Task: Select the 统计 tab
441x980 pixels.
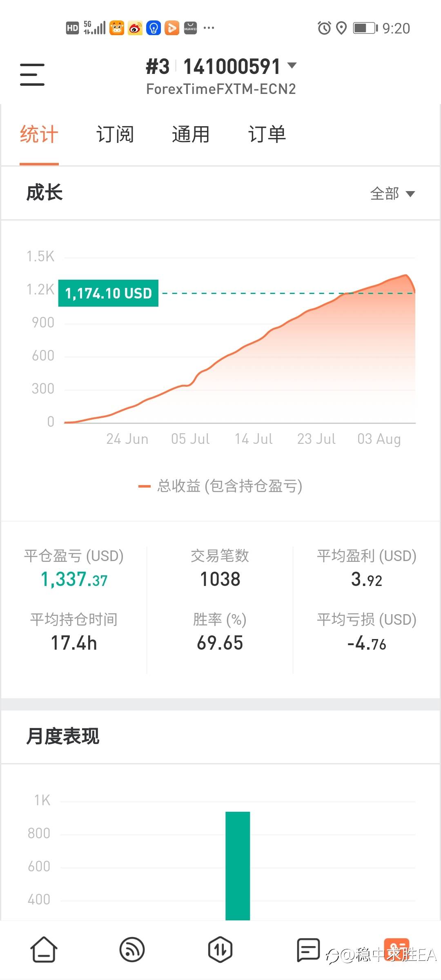Action: (x=39, y=134)
